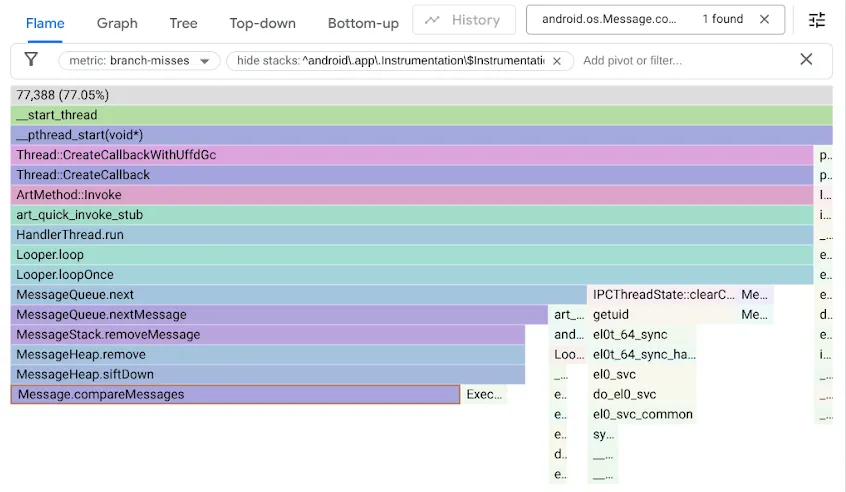Click the android.os.Message search field

[x=609, y=19]
